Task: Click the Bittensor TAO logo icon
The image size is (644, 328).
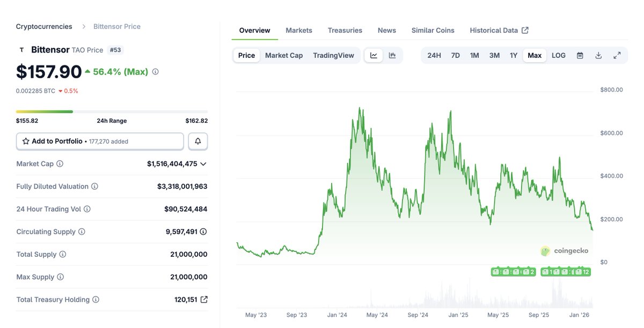Action: 21,50
